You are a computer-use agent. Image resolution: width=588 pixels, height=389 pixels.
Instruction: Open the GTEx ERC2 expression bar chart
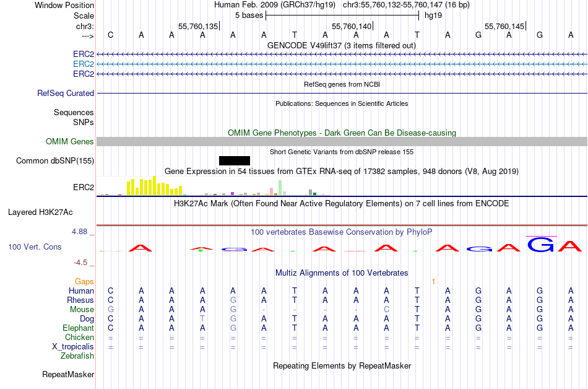[214, 186]
